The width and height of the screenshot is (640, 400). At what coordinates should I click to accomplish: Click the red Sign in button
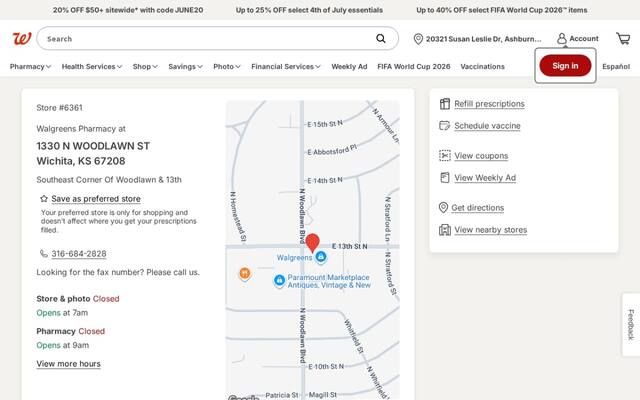565,66
